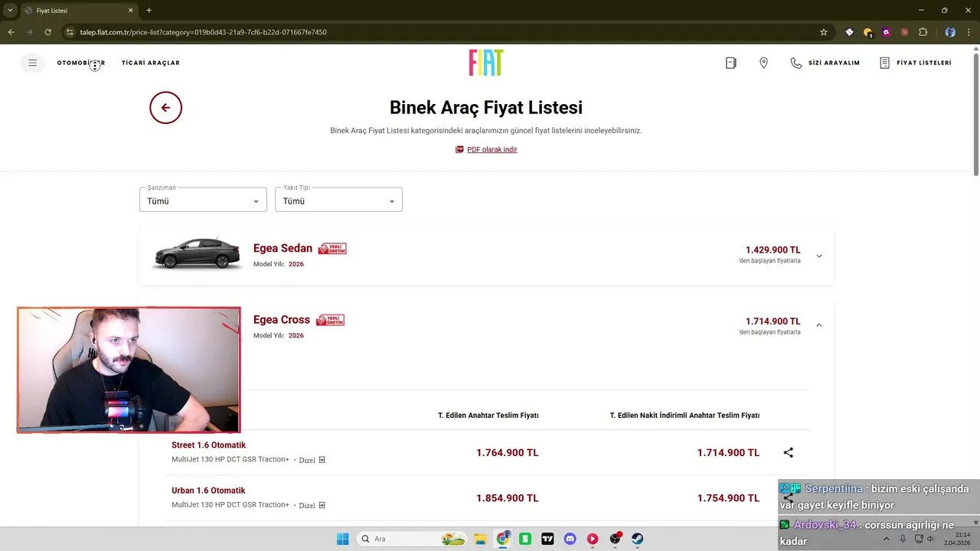Viewport: 980px width, 551px height.
Task: Click the Egea Sedan car thumbnail
Action: pos(198,254)
